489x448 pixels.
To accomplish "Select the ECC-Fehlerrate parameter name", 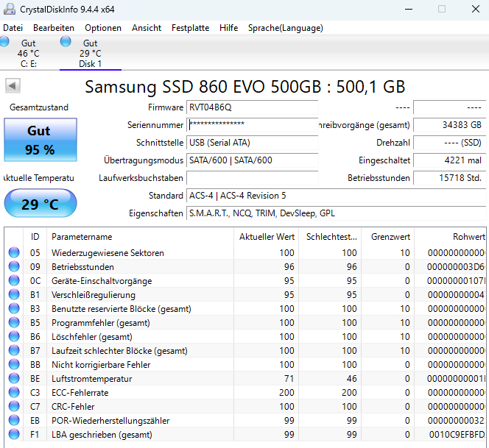I will pyautogui.click(x=80, y=393).
